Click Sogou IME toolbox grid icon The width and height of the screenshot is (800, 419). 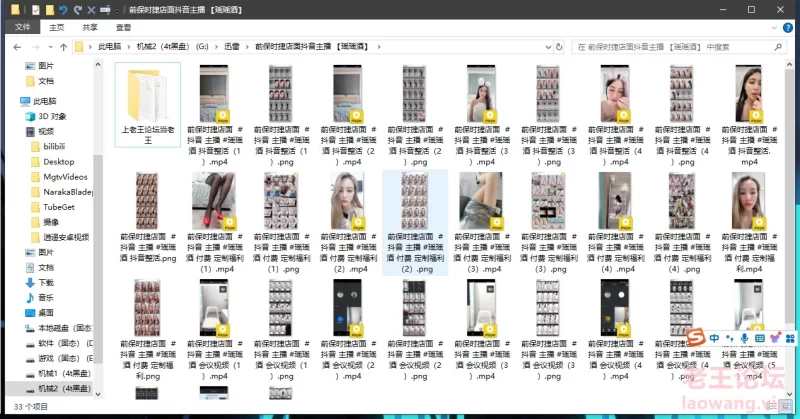pos(790,338)
